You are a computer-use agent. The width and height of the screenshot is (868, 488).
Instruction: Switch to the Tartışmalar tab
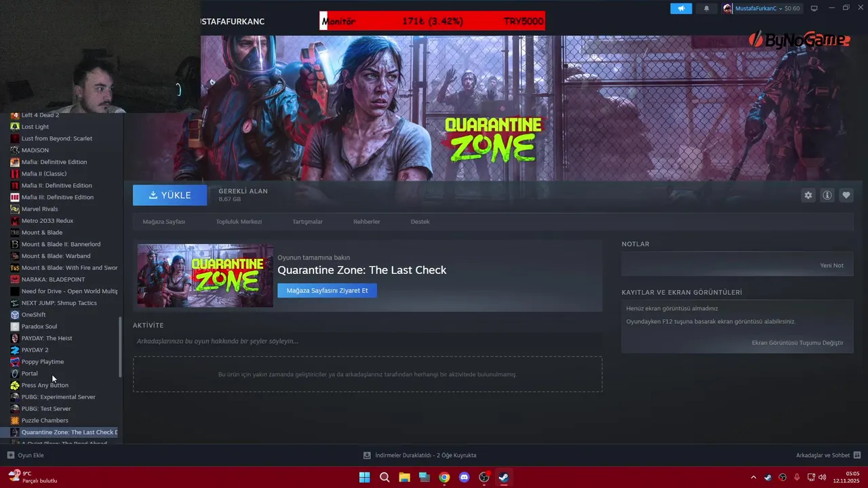[307, 222]
